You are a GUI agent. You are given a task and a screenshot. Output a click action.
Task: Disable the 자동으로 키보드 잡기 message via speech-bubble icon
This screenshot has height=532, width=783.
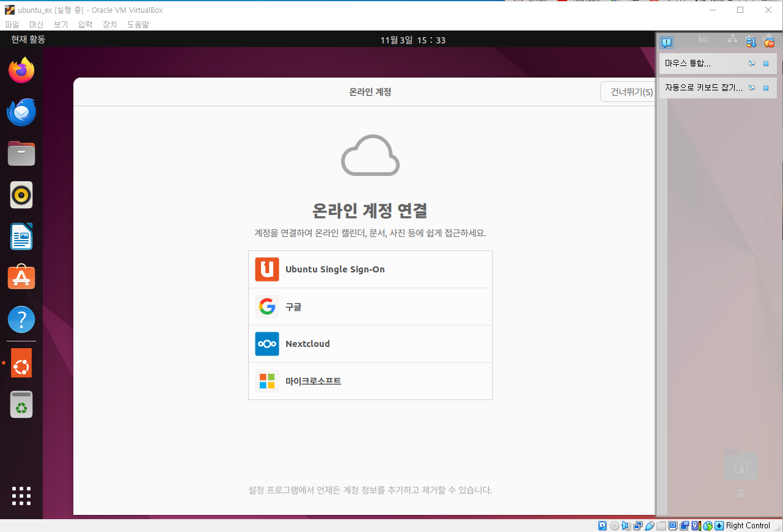click(x=752, y=88)
